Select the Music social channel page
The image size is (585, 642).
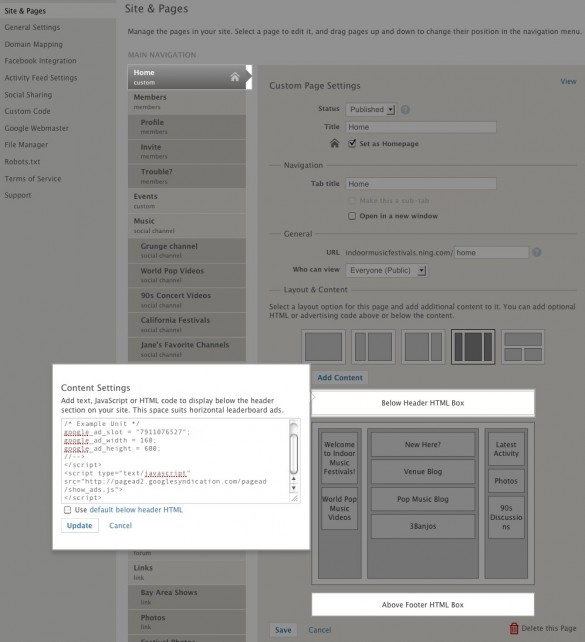(x=187, y=226)
